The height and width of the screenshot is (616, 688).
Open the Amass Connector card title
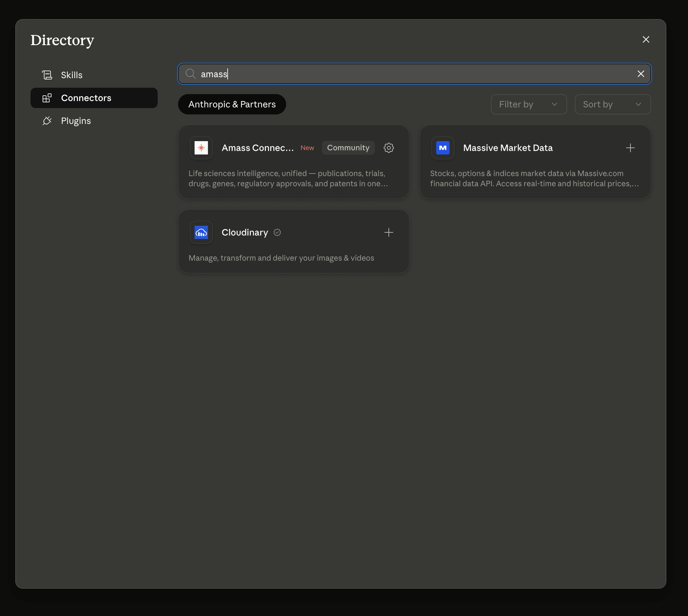258,148
